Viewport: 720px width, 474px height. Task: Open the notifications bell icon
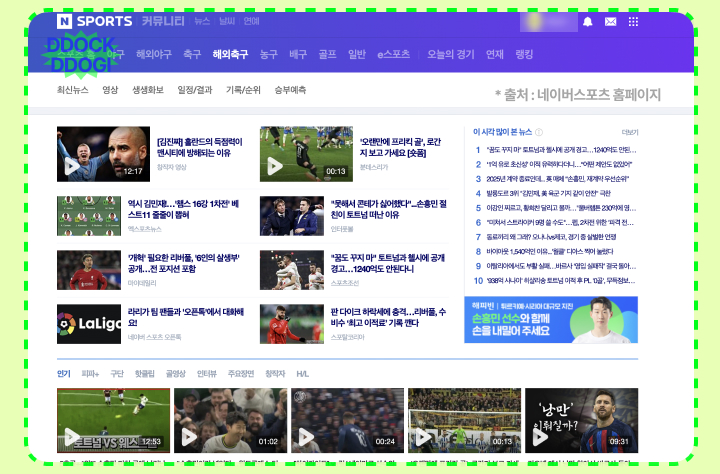pos(587,22)
